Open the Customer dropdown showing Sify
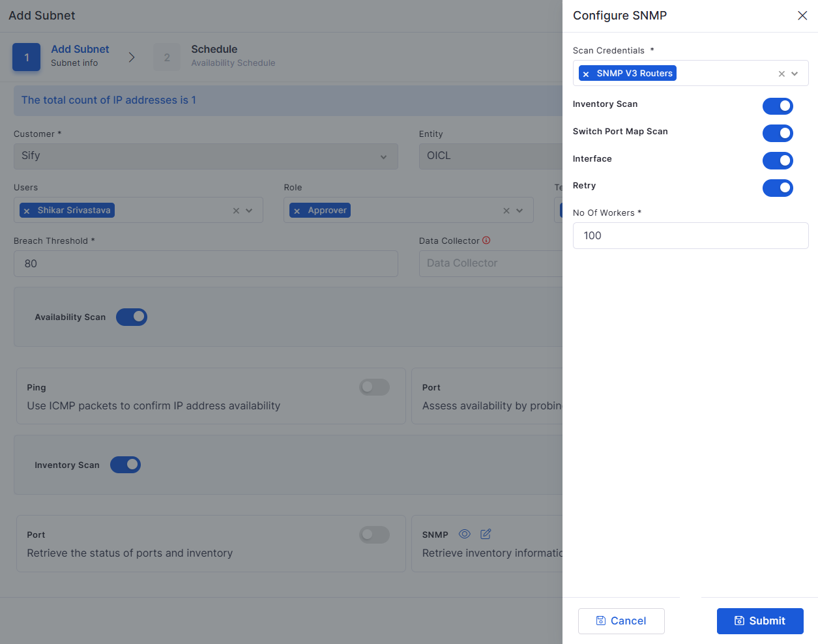 click(x=205, y=156)
